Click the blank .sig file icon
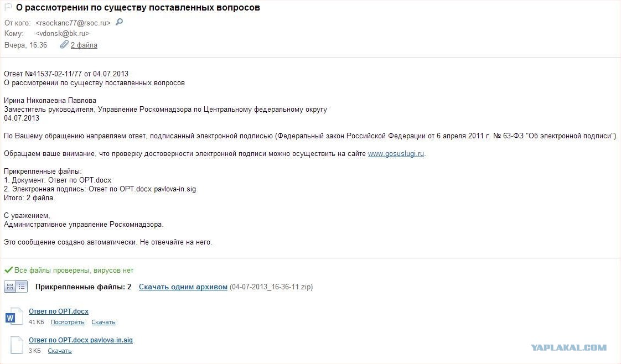Screen dimensions: 621x364 tap(17, 345)
